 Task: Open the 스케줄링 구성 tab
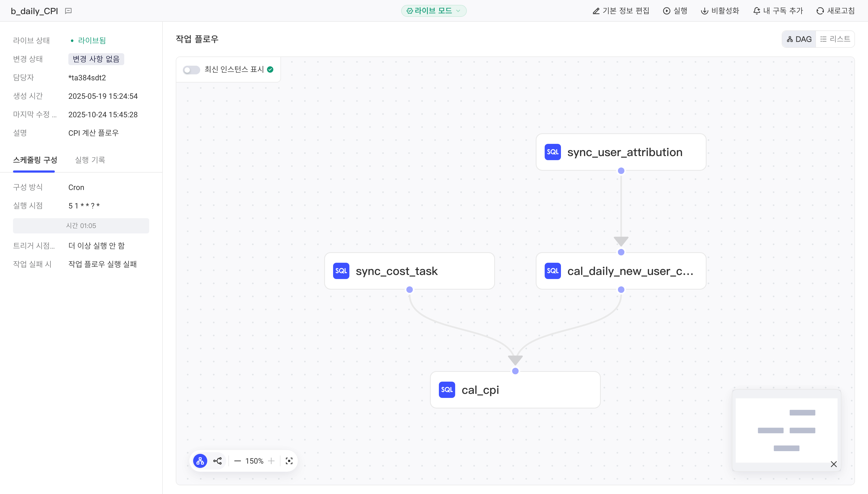point(35,160)
